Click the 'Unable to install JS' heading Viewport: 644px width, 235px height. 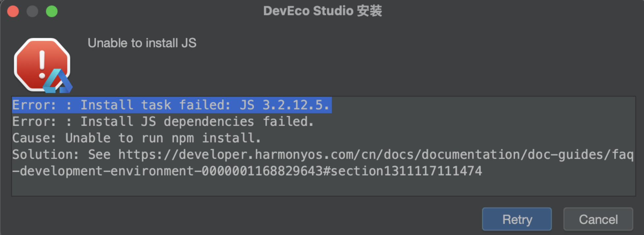[x=142, y=43]
